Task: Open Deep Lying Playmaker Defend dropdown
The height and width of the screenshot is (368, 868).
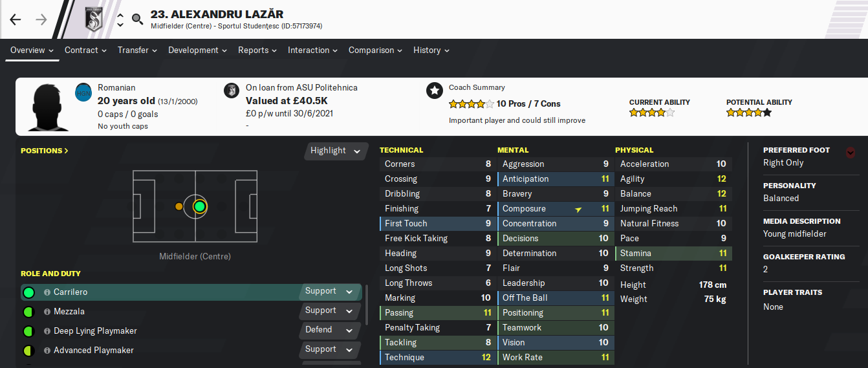Action: click(x=330, y=330)
